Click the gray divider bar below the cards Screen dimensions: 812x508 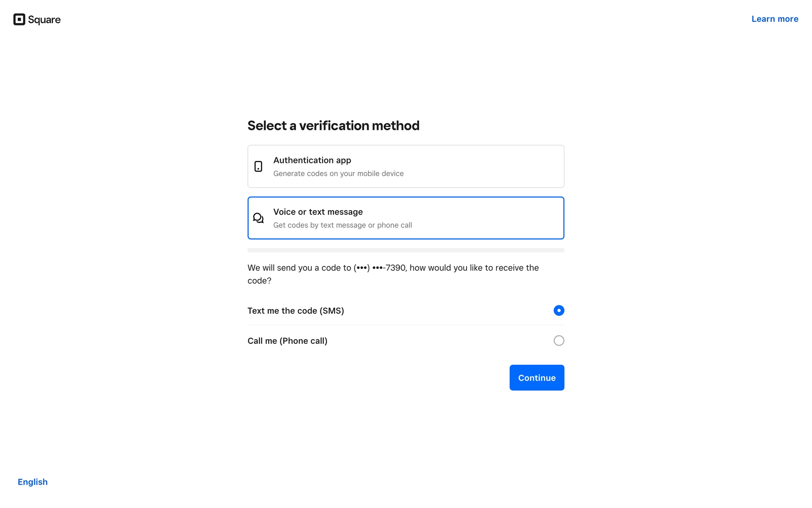(x=406, y=250)
